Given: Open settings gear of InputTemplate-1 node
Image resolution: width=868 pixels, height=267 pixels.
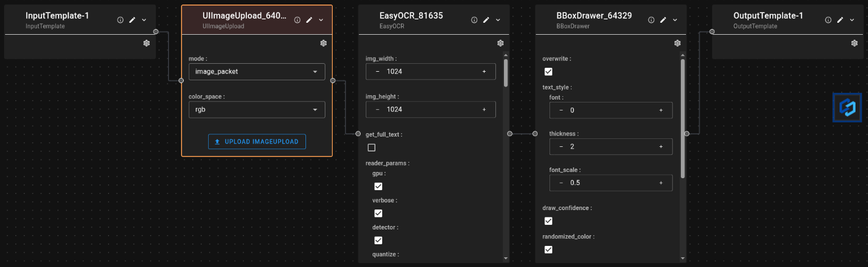Looking at the screenshot, I should [x=146, y=43].
